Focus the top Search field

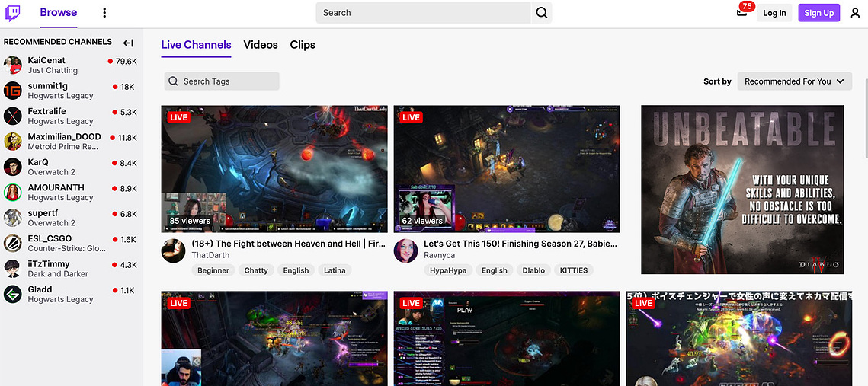click(424, 13)
